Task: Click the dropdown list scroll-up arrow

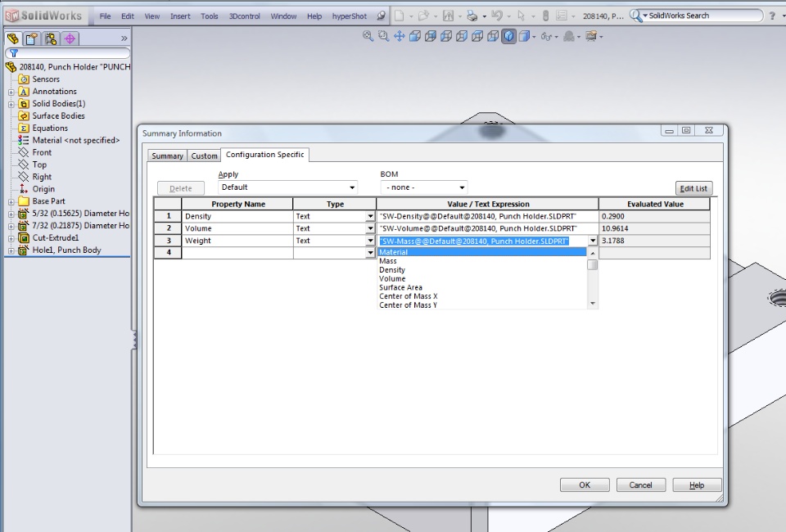Action: tap(593, 253)
